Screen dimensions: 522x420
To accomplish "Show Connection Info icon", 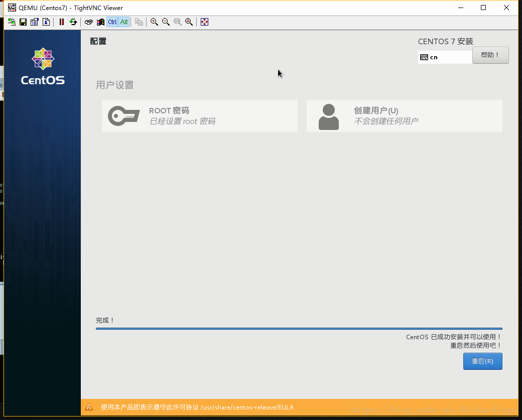I will coord(46,22).
